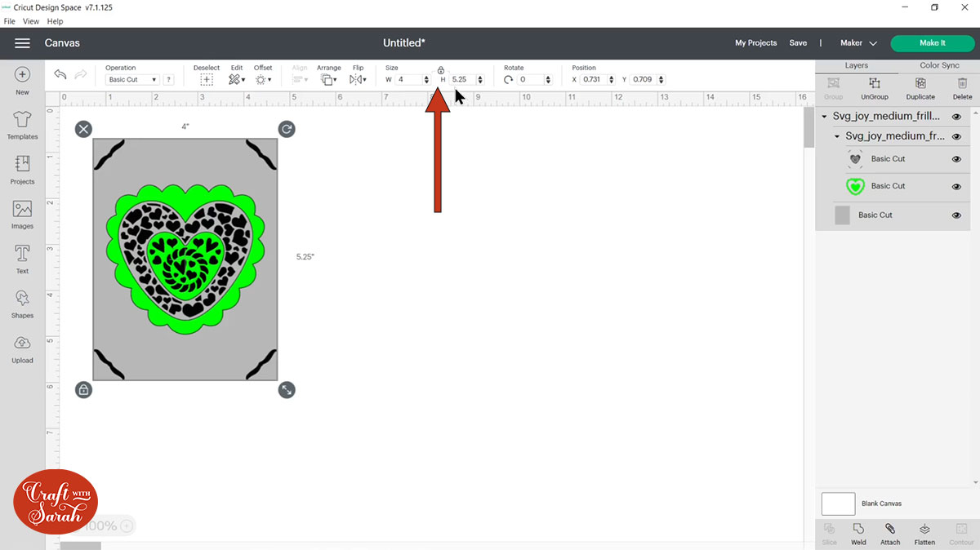Switch to the Color Sync tab
The width and height of the screenshot is (980, 550).
point(939,65)
